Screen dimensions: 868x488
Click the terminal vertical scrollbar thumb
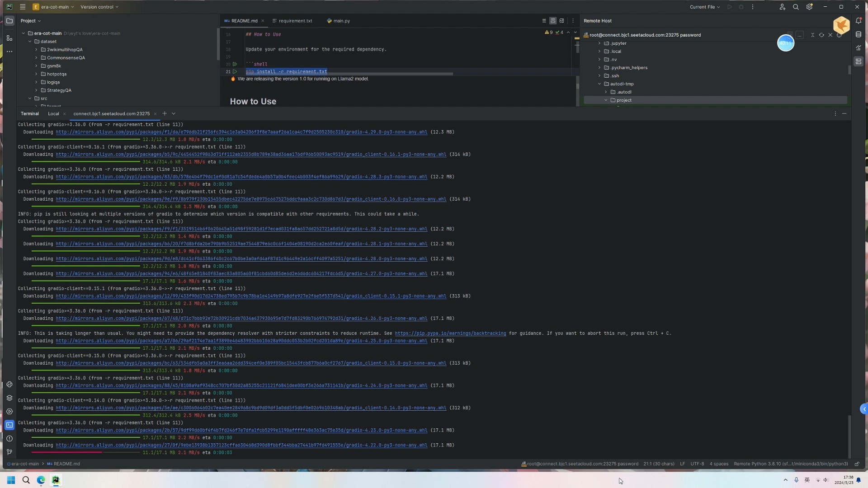(849, 436)
